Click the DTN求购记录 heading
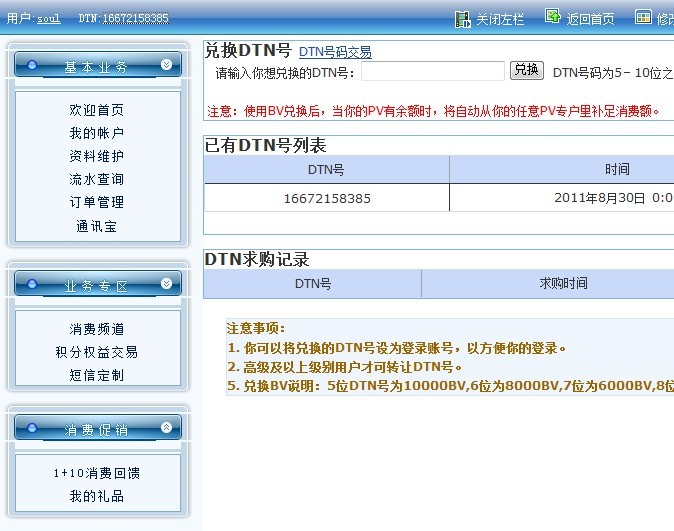 pos(257,259)
